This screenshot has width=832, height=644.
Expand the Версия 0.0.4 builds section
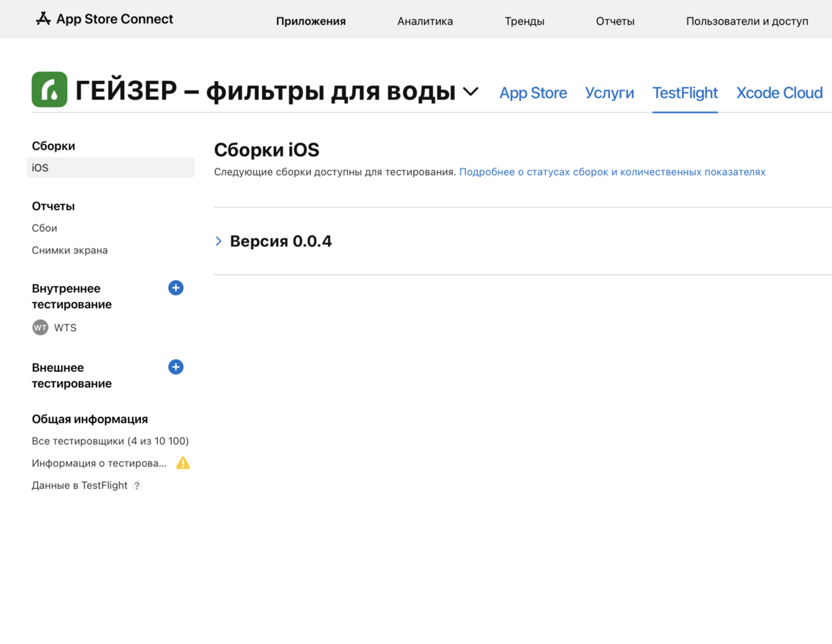click(x=219, y=241)
